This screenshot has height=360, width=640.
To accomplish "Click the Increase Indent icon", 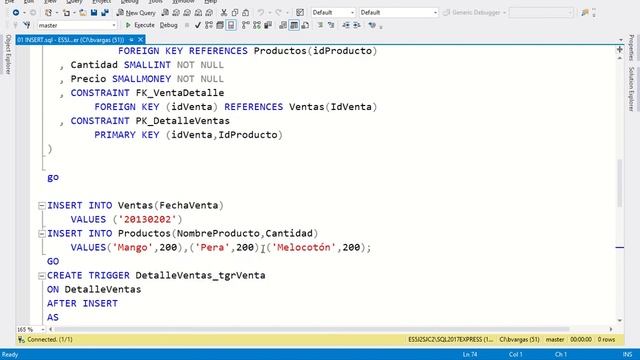I will [357, 25].
